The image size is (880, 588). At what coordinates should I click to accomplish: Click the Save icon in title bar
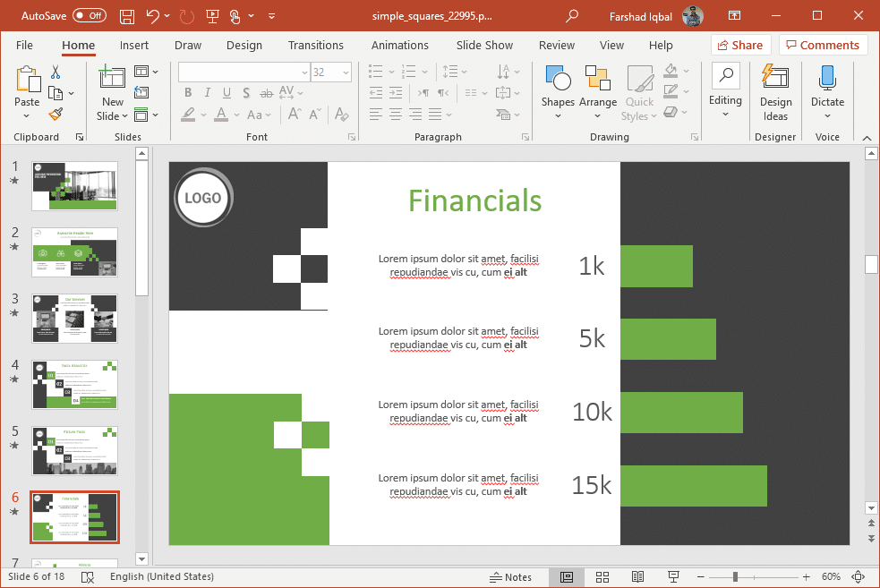pyautogui.click(x=127, y=16)
